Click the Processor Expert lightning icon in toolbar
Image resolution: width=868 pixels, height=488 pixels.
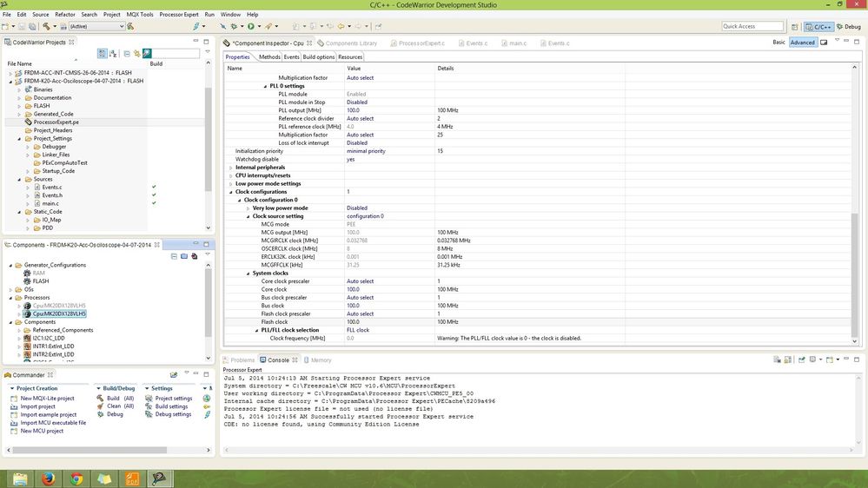point(196,26)
